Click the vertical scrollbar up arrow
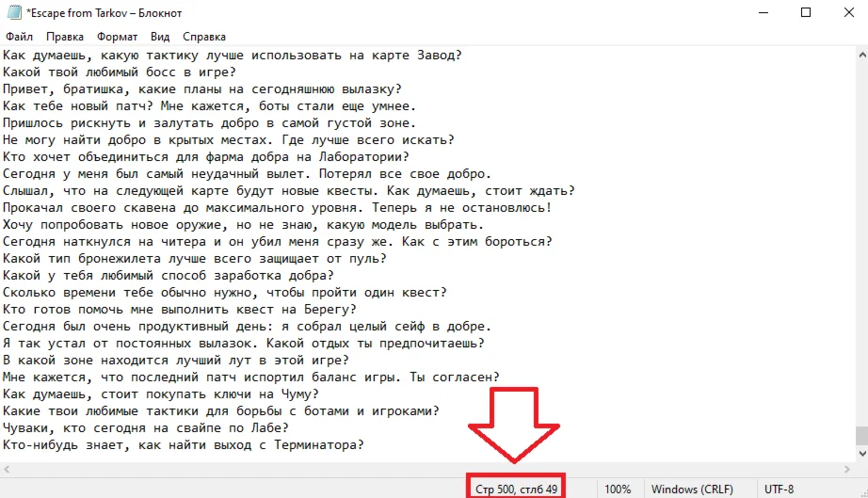This screenshot has width=868, height=498. tap(862, 55)
